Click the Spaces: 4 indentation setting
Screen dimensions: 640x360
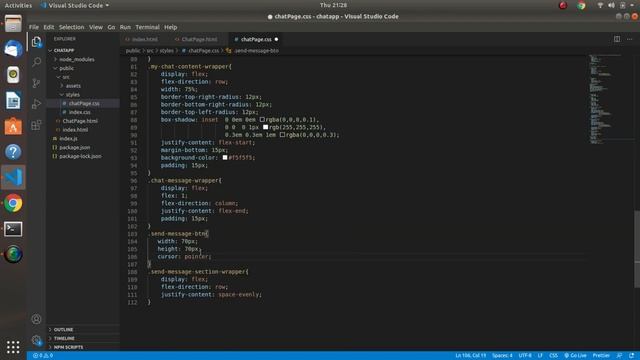pyautogui.click(x=502, y=356)
